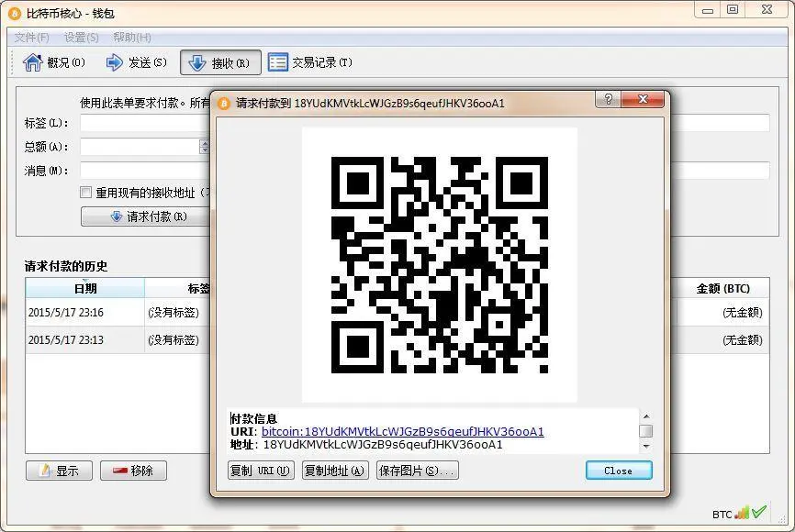Open the 设置(S) menu
The width and height of the screenshot is (795, 532).
click(81, 38)
